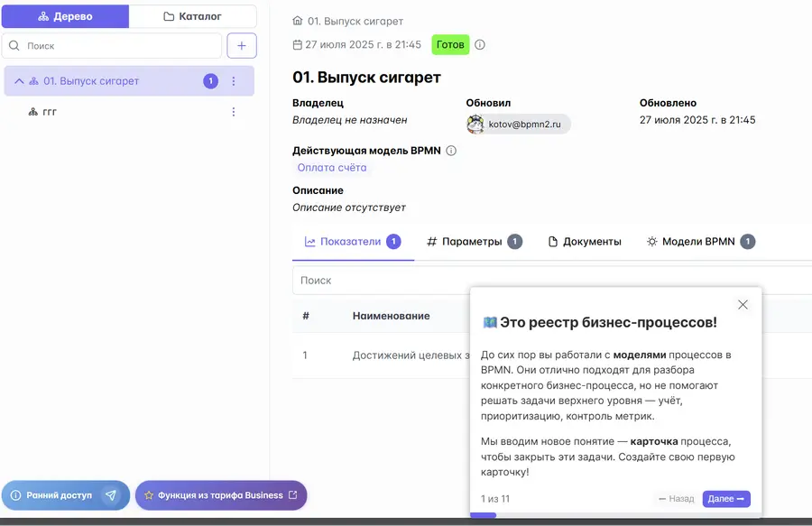Collapse the 01. Выпуск сигарет tree node
The image size is (812, 526).
[x=19, y=81]
